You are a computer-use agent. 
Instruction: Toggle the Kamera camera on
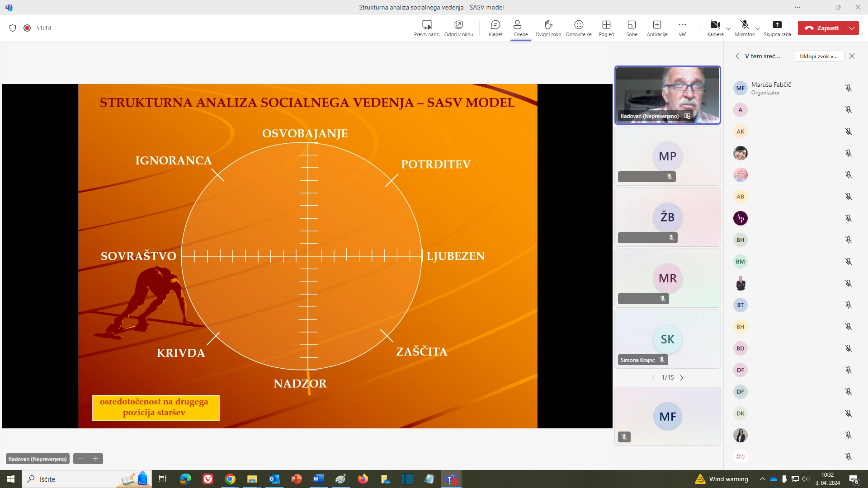pyautogui.click(x=715, y=28)
